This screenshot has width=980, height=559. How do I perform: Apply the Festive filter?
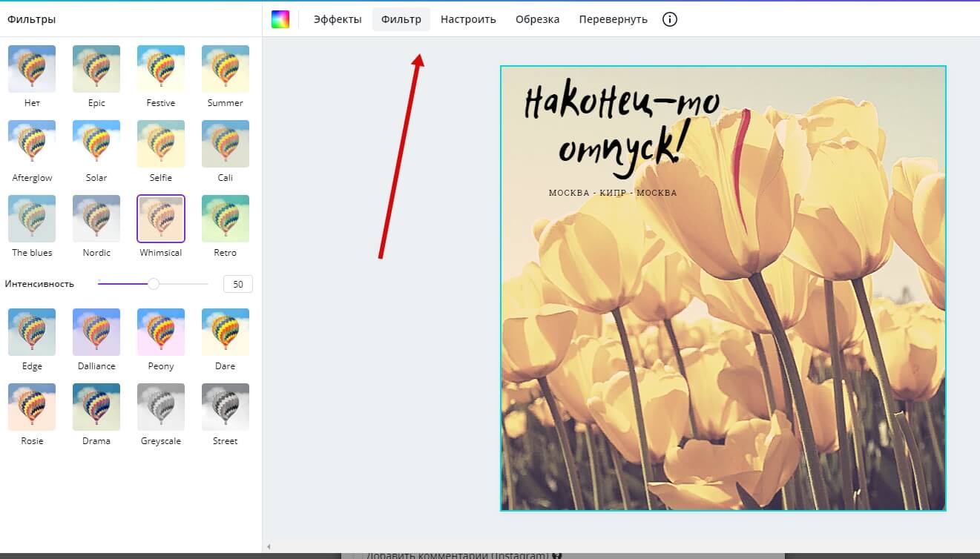(161, 69)
